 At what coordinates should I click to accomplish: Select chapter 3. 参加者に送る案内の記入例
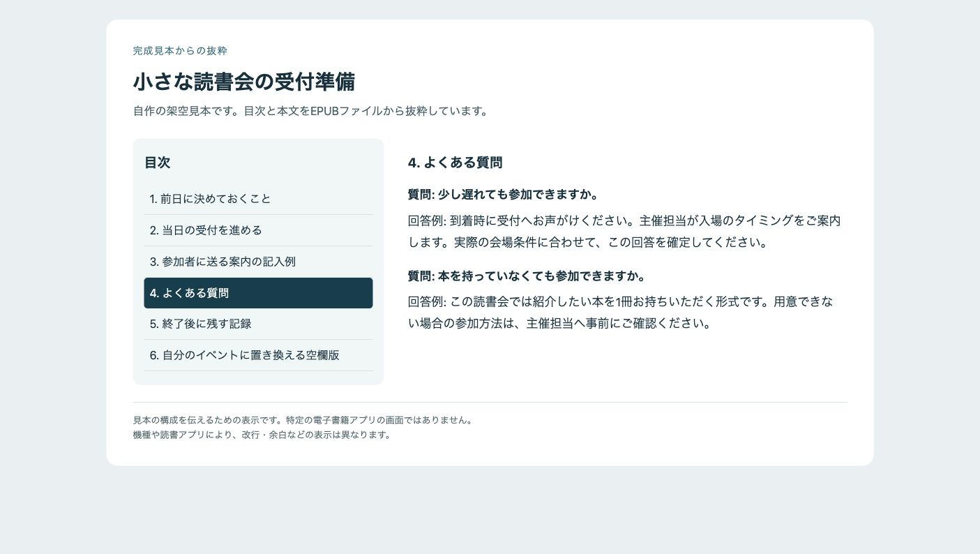[x=258, y=262]
